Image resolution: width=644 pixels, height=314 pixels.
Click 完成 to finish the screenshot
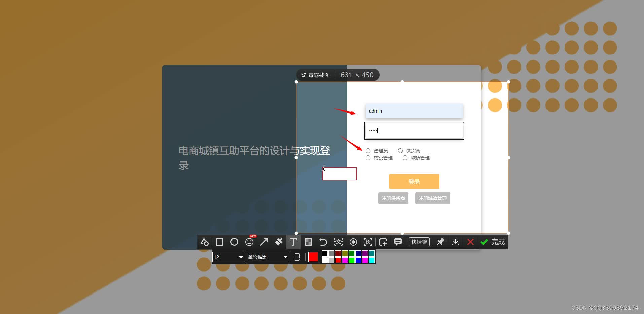[493, 242]
